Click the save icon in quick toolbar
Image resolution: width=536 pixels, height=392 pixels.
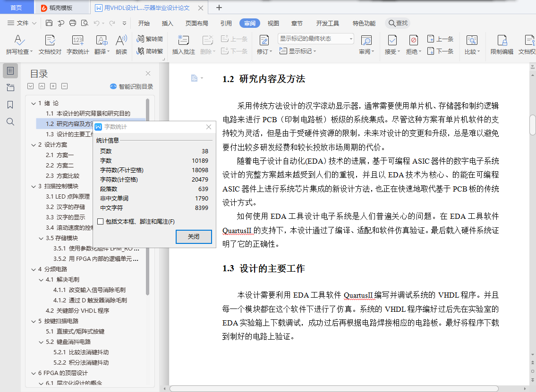49,23
